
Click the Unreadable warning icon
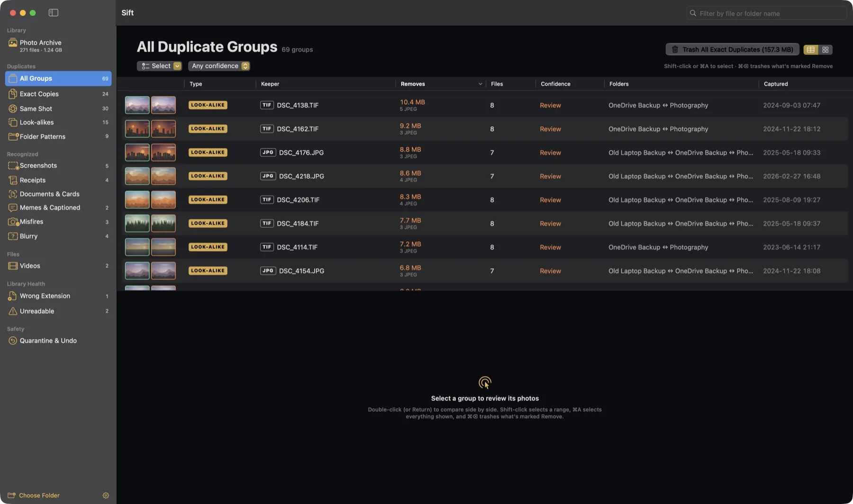coord(13,311)
